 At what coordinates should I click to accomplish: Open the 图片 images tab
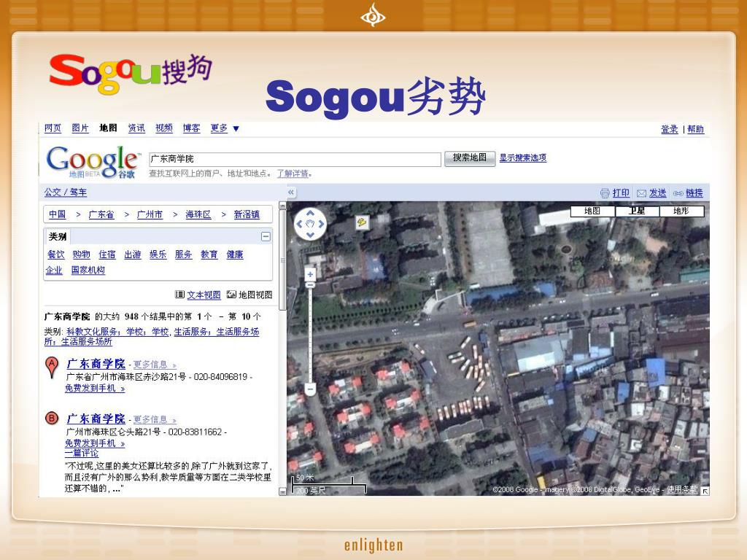[80, 128]
